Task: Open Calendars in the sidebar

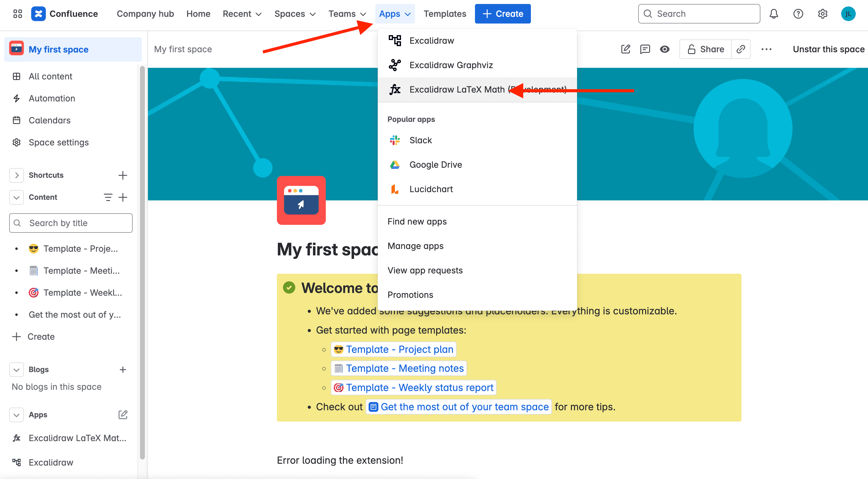Action: (71, 120)
